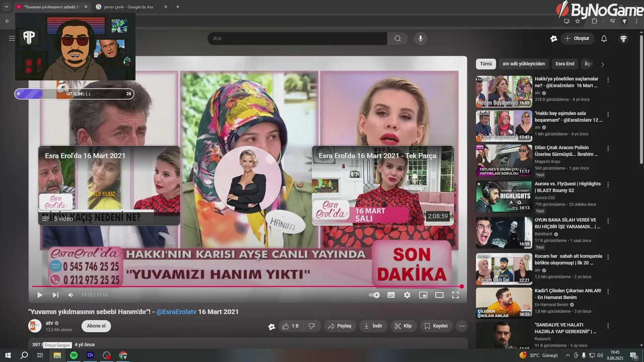Open the Chrome three-dot menu

coord(636,21)
